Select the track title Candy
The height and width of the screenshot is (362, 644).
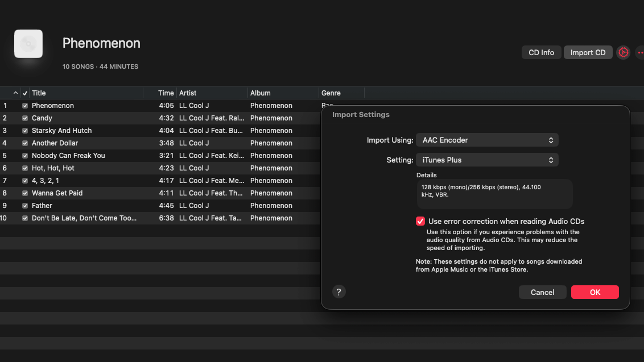tap(42, 118)
